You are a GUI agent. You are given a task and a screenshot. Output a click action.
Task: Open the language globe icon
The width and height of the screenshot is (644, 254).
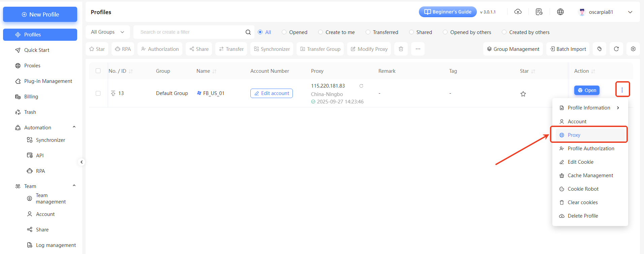[560, 12]
